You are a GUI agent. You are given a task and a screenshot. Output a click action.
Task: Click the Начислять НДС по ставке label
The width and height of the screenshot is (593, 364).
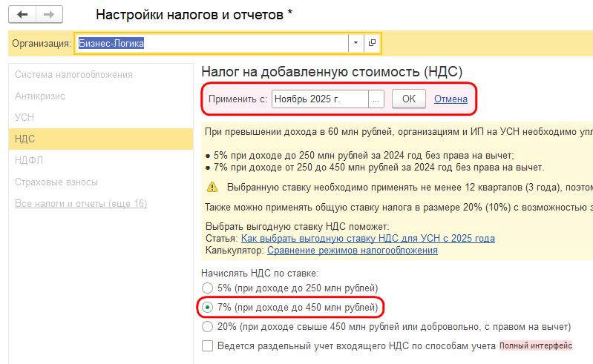pos(260,273)
